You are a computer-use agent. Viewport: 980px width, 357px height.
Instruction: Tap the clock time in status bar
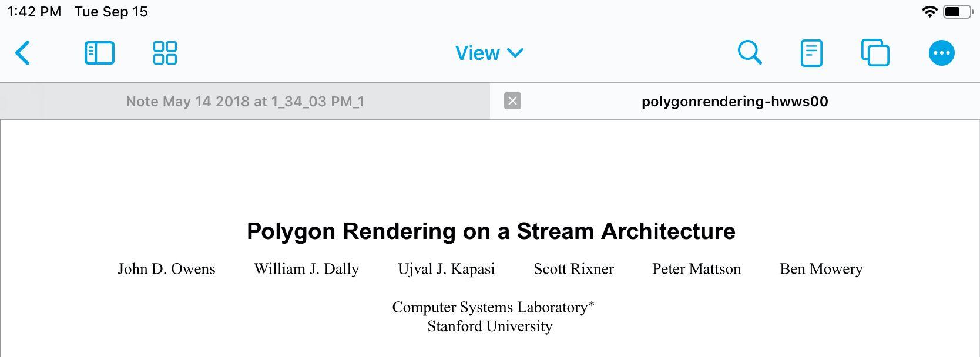[x=34, y=12]
